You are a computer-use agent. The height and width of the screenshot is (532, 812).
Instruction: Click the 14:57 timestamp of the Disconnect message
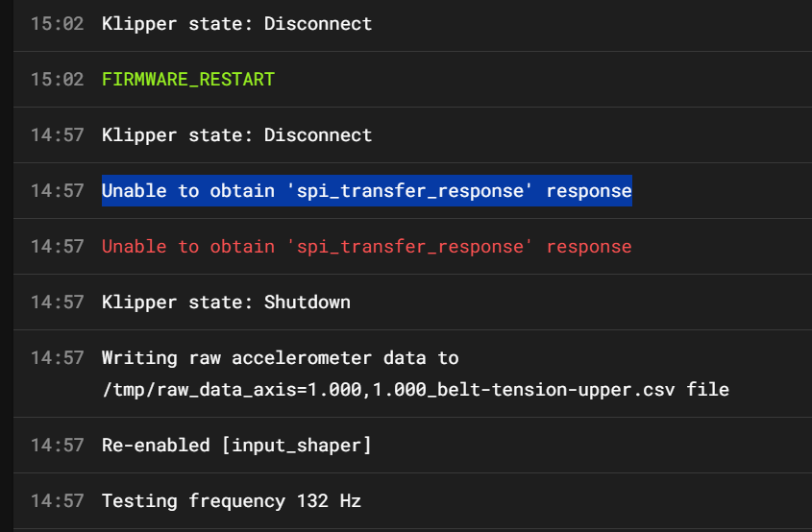(x=57, y=134)
